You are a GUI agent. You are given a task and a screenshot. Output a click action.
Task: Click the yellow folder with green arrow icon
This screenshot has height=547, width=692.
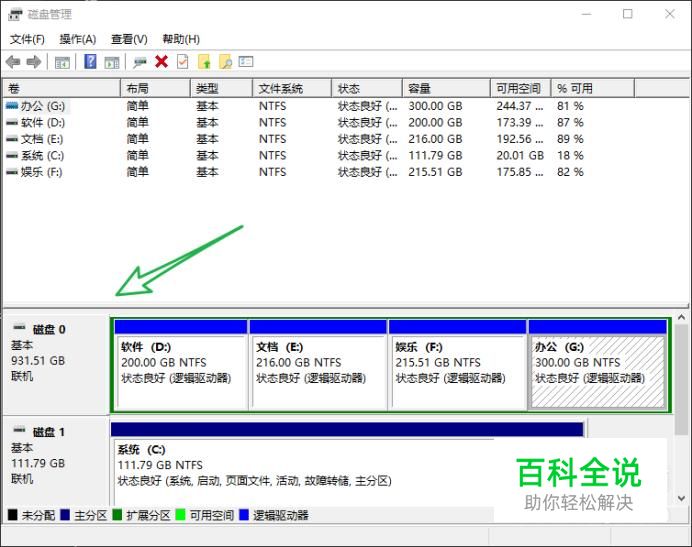204,62
